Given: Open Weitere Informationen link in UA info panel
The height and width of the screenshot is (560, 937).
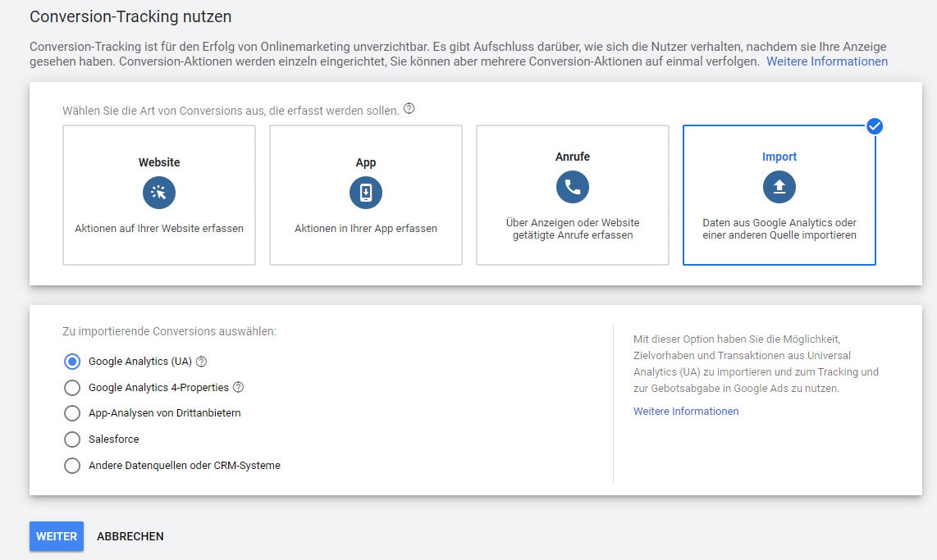Looking at the screenshot, I should coord(686,411).
